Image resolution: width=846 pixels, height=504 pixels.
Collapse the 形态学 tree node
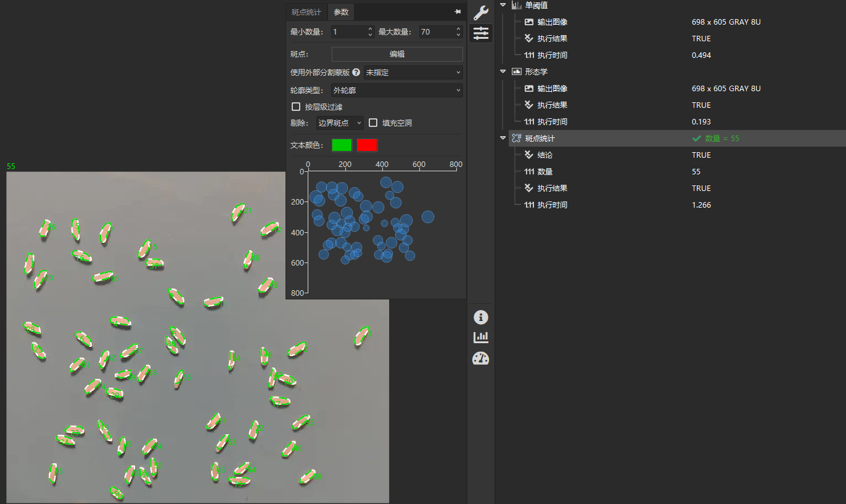coord(503,71)
